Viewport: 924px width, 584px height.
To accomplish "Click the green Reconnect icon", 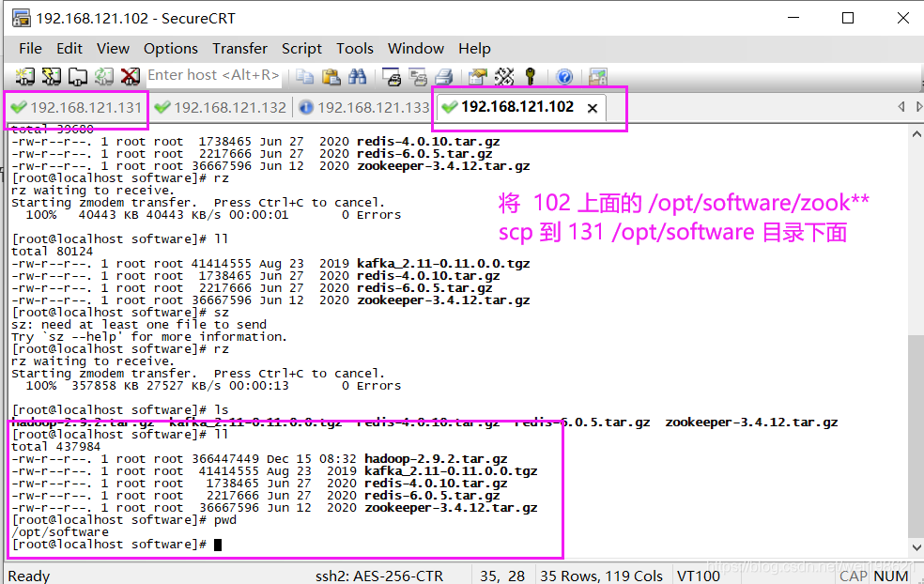I will (103, 76).
